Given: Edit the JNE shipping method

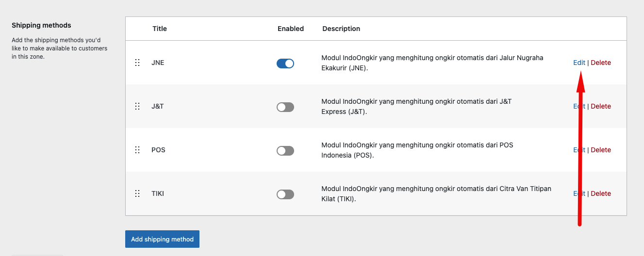Looking at the screenshot, I should [x=579, y=63].
